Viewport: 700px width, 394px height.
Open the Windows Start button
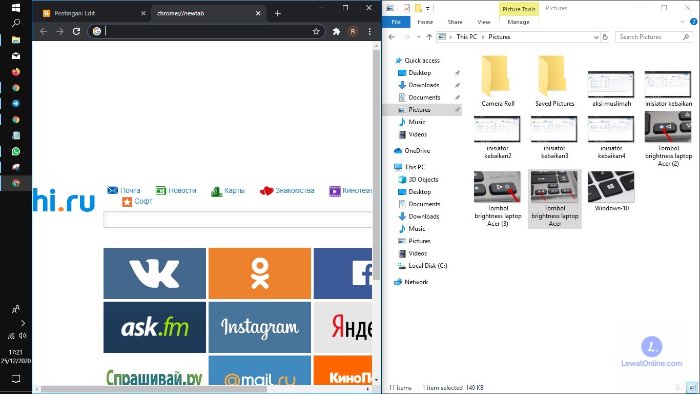click(16, 8)
